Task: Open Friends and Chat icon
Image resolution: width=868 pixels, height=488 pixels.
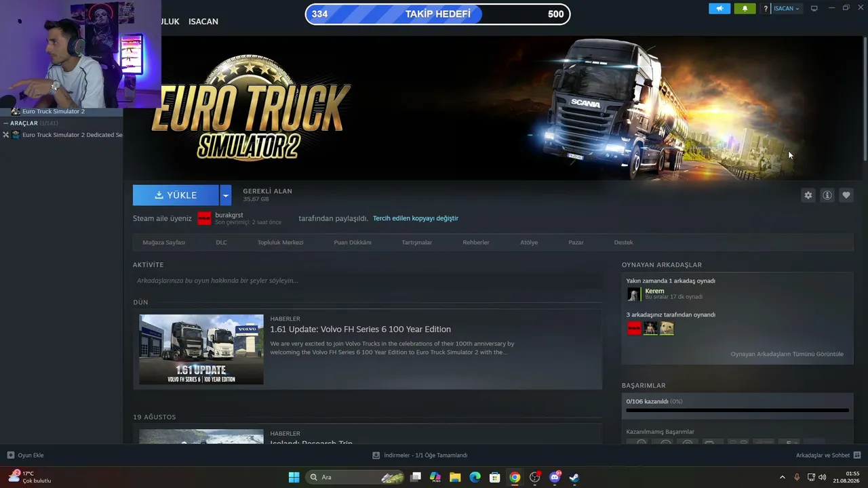Action: 857,455
